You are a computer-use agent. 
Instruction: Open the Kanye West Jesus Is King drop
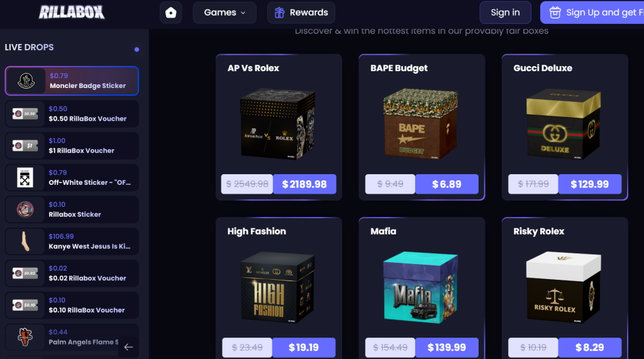(x=72, y=241)
